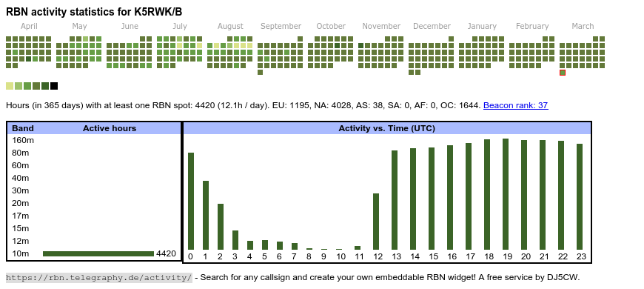Click the June month label

tap(130, 27)
